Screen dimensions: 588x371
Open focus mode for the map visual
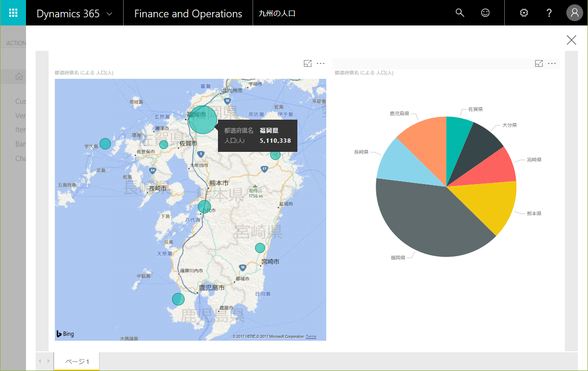tap(307, 63)
